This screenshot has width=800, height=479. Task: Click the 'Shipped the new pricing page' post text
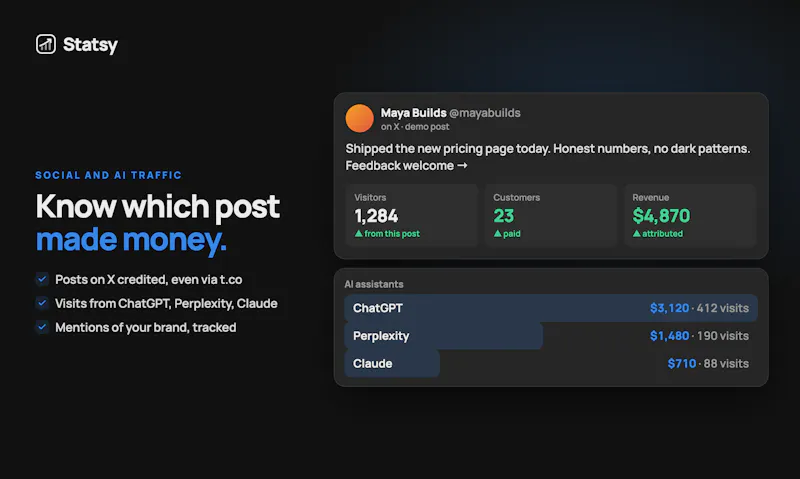[548, 157]
